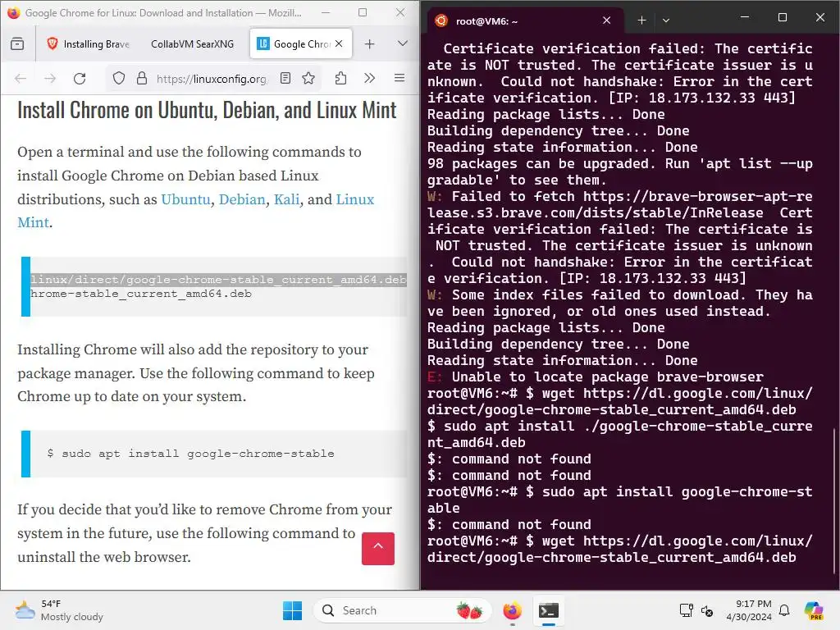Image resolution: width=840 pixels, height=630 pixels.
Task: Select the root@VM6 terminal tab
Action: coord(525,21)
